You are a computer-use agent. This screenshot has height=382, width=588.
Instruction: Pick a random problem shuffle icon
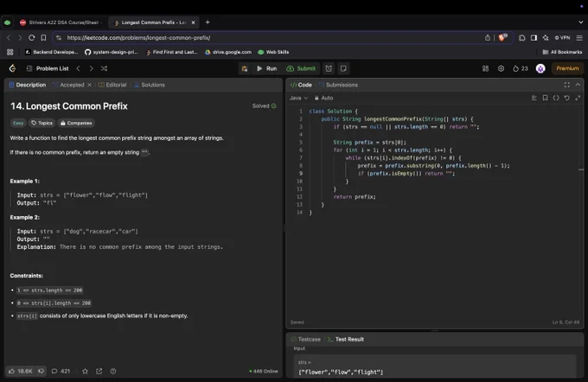(x=104, y=68)
